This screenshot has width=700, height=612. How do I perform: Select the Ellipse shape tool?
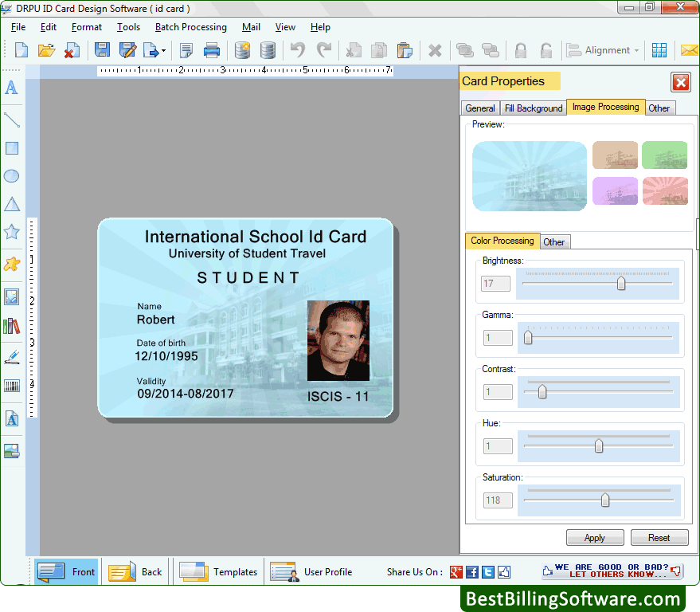click(x=11, y=176)
